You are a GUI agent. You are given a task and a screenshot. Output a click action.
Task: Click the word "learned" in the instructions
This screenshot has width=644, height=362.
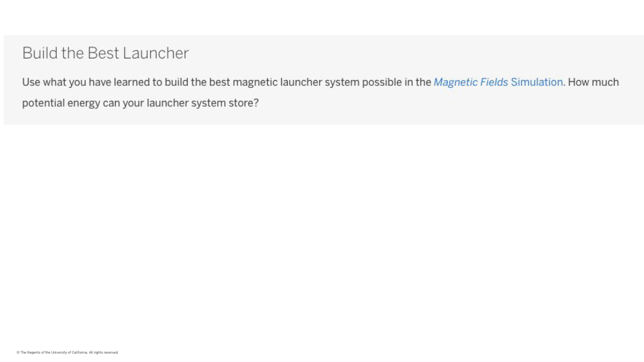pos(131,82)
